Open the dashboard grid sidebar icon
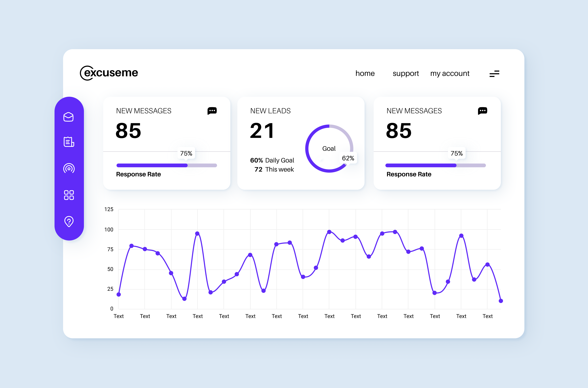This screenshot has width=588, height=388. 69,195
